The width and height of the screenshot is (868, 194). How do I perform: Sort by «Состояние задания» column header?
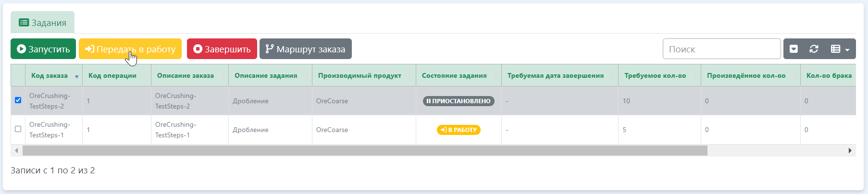[x=454, y=75]
